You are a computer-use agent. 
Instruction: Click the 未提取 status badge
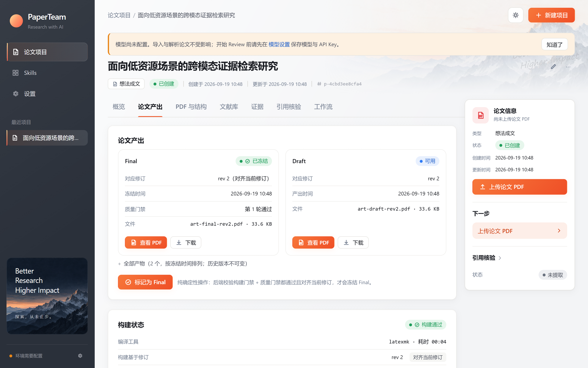[552, 275]
